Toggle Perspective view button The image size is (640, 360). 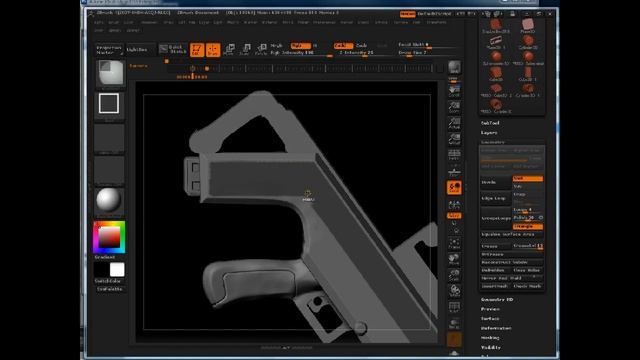(x=454, y=155)
